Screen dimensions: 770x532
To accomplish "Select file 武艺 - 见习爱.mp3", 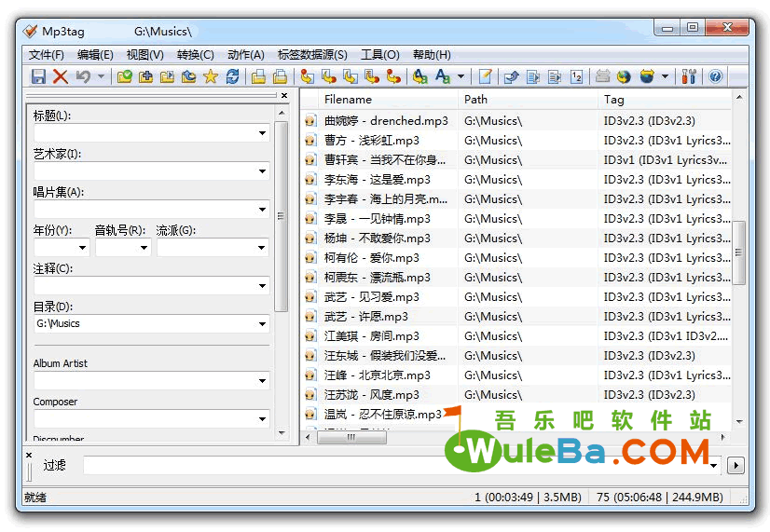I will [372, 297].
